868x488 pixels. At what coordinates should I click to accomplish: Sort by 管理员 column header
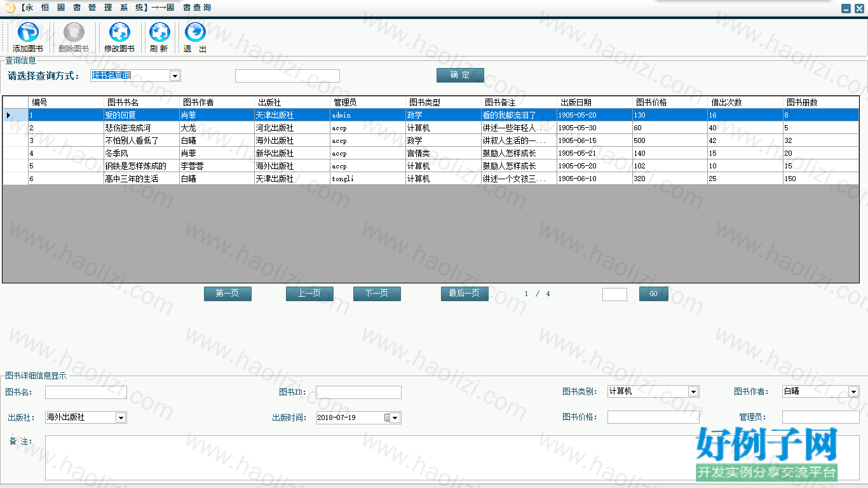[x=369, y=102]
